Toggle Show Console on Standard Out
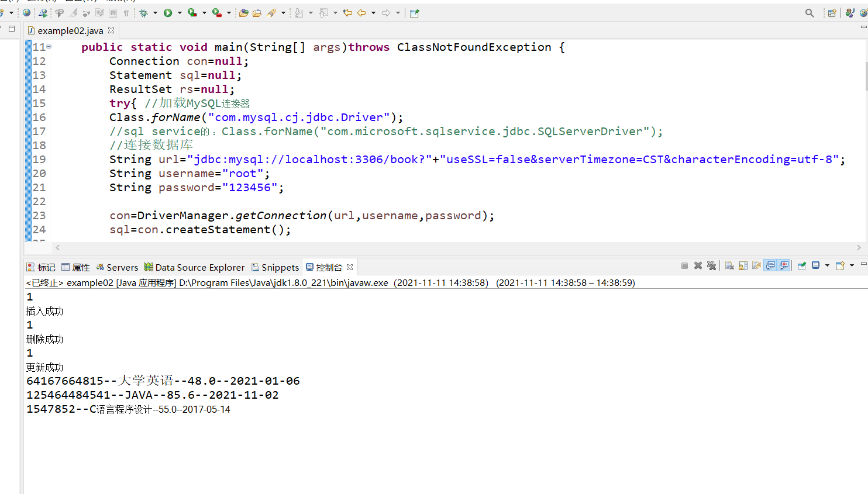This screenshot has height=494, width=868. [770, 266]
